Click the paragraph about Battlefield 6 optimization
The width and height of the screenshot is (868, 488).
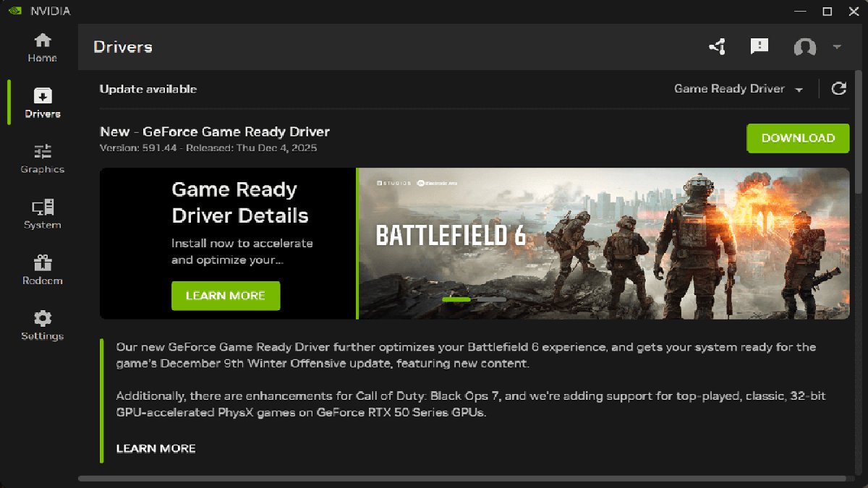pyautogui.click(x=466, y=355)
